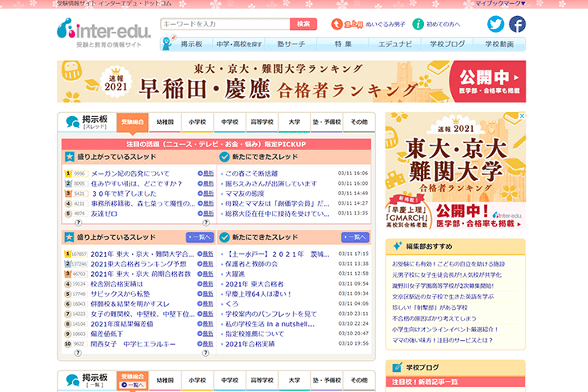Viewport: 588px width, 392px height.
Task: Open thread 指定校推薦について
Action: pos(254,334)
